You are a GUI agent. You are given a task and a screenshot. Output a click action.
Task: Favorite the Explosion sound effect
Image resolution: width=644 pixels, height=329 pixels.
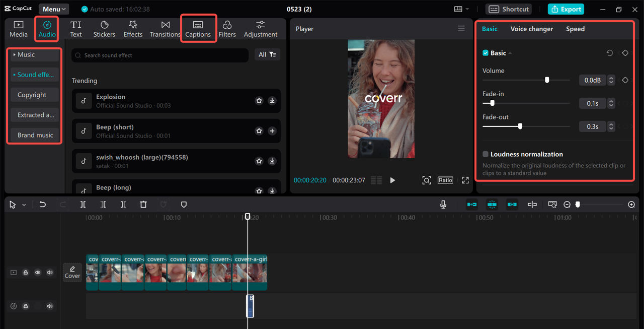[259, 101]
